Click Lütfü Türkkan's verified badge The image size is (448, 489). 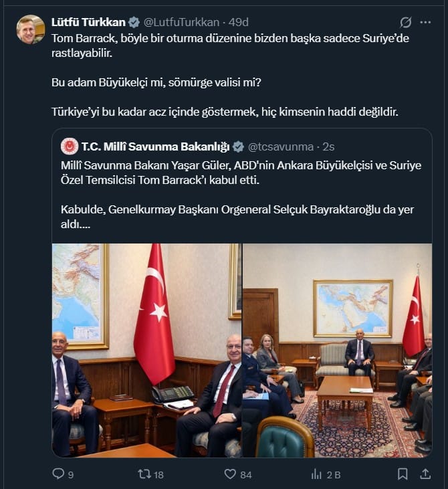(x=134, y=22)
